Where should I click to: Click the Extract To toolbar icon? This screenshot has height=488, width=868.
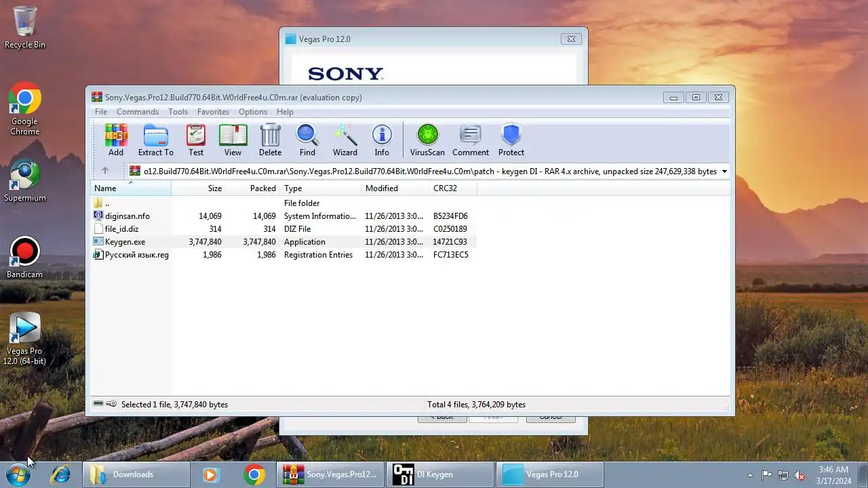(x=156, y=140)
